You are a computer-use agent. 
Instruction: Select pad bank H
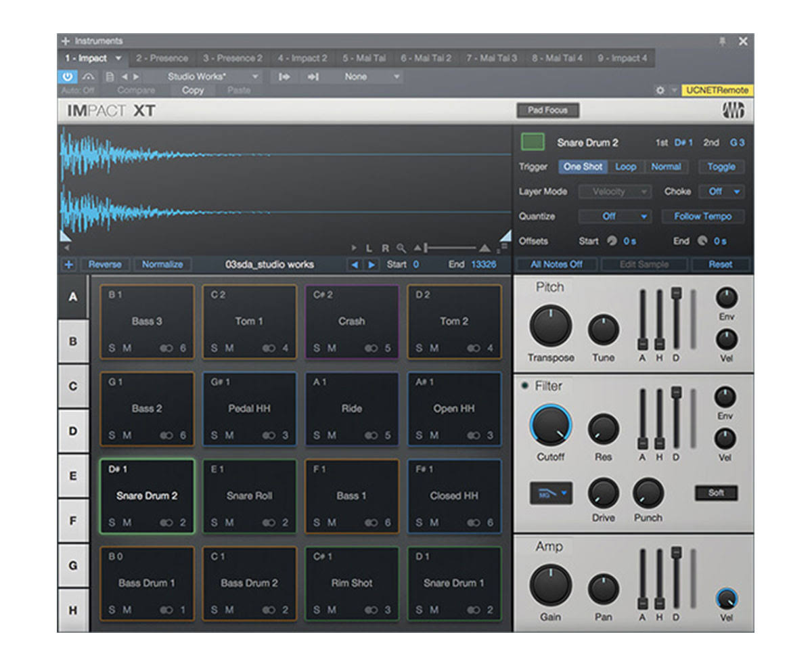(73, 610)
